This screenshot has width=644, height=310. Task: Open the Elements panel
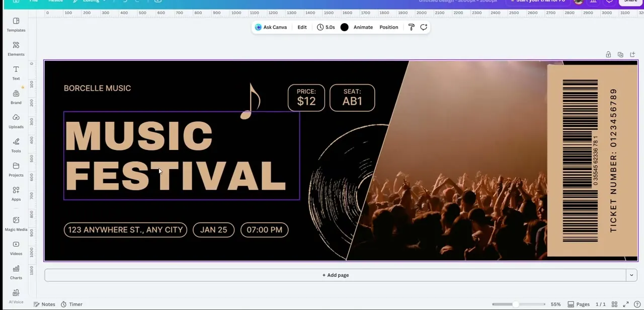click(16, 49)
